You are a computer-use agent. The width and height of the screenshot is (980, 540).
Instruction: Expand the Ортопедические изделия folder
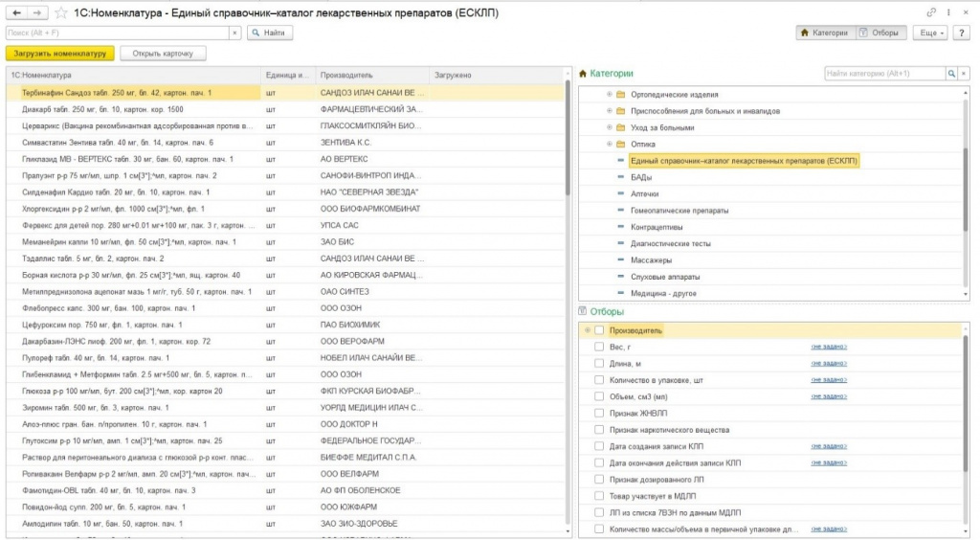pos(610,95)
